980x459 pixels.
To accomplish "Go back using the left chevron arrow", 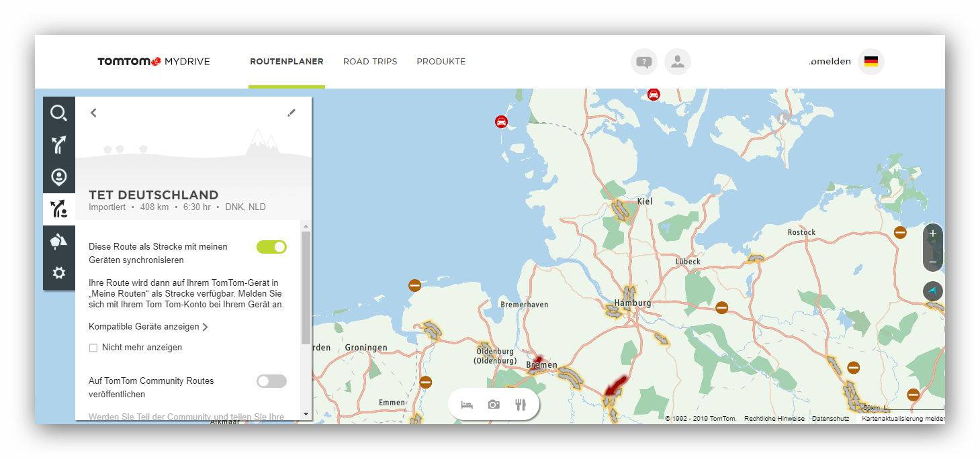I will point(93,113).
